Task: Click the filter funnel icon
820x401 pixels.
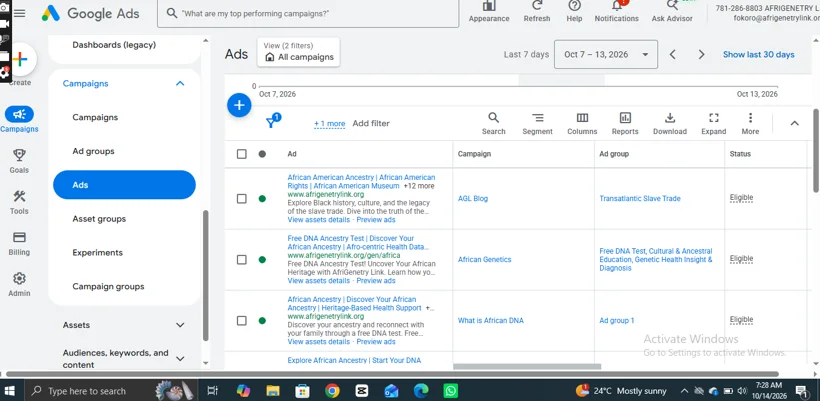Action: point(271,122)
